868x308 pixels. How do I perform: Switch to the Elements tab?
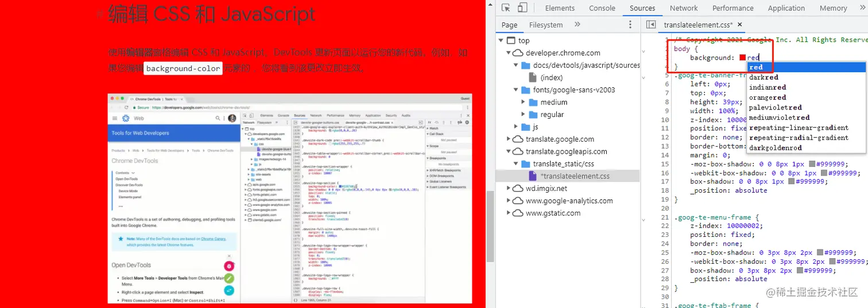coord(560,8)
